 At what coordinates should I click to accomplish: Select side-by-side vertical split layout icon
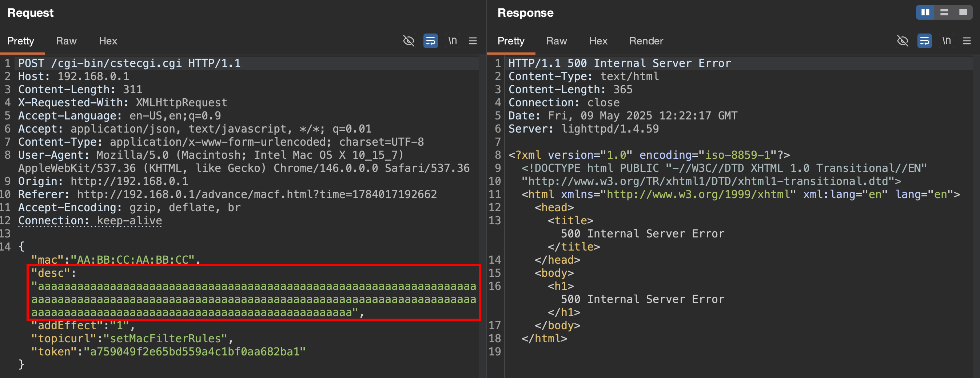(925, 12)
